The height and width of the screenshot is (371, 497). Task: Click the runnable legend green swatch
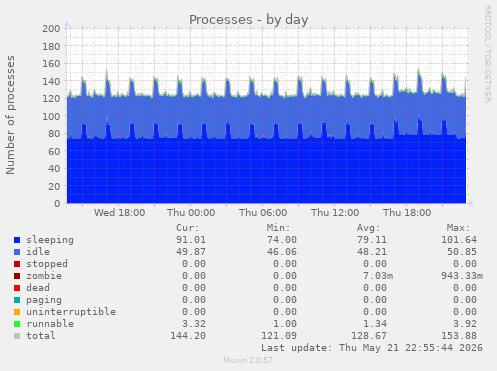click(17, 324)
